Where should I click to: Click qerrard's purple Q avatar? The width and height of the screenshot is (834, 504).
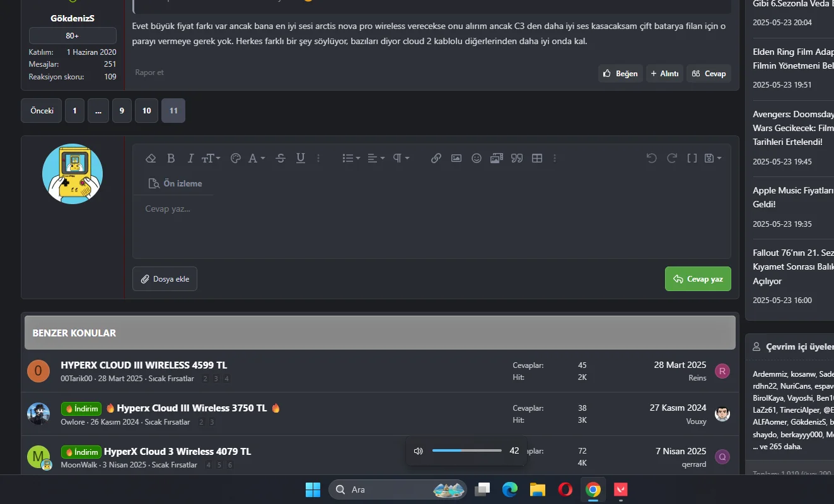(722, 457)
